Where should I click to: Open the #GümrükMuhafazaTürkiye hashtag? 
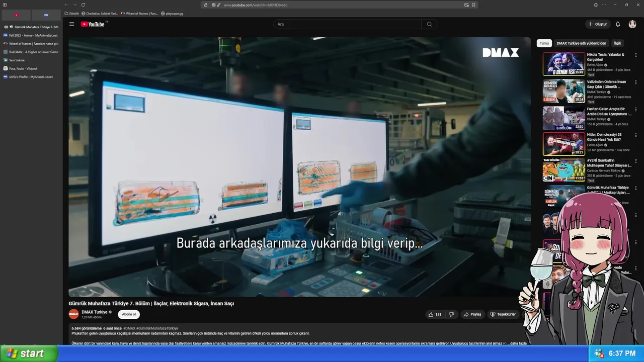point(157,328)
